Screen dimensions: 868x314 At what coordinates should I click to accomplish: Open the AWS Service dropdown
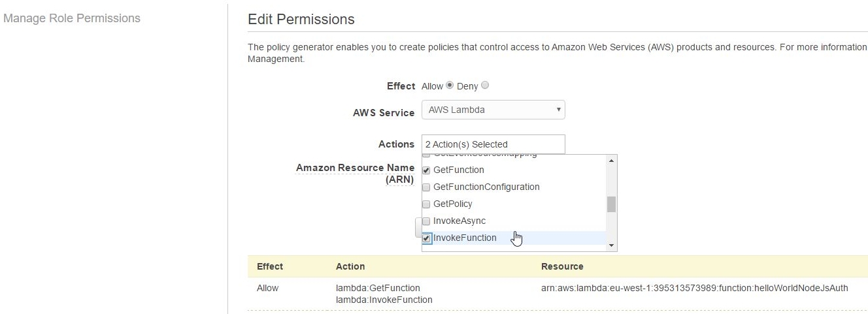[493, 110]
